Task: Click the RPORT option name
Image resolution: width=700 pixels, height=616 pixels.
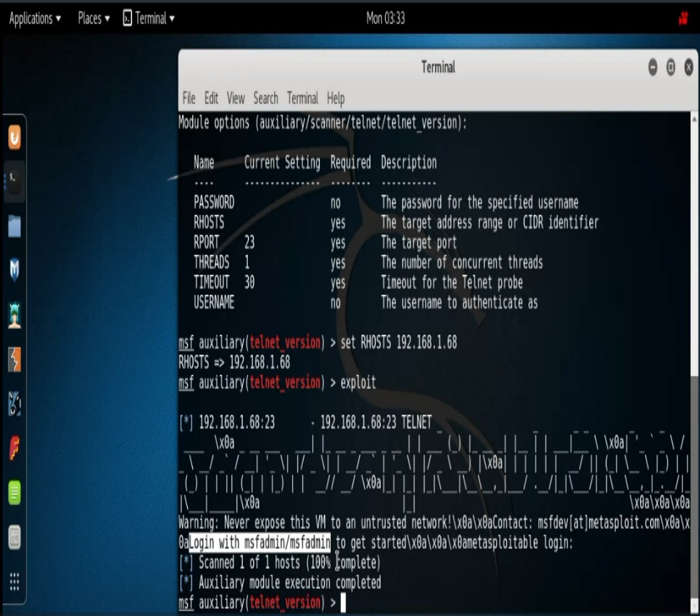Action: coord(206,242)
